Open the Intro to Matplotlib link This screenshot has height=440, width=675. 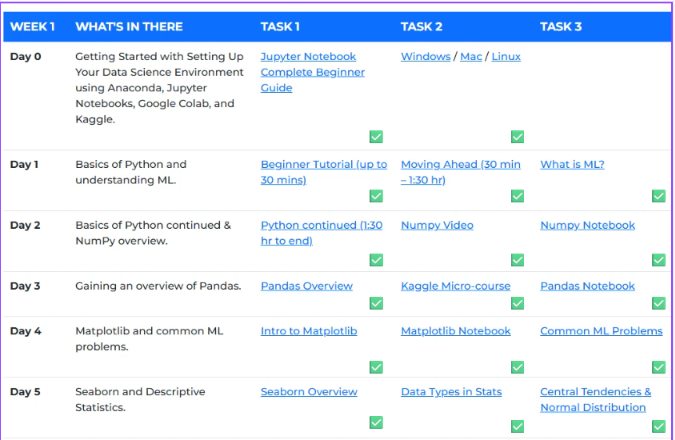point(309,331)
